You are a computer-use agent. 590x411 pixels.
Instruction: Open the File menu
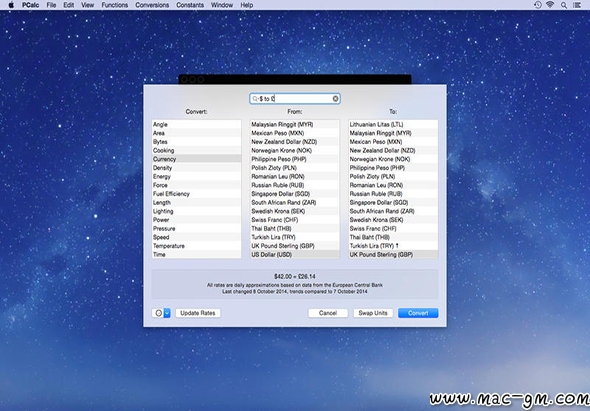(x=51, y=5)
